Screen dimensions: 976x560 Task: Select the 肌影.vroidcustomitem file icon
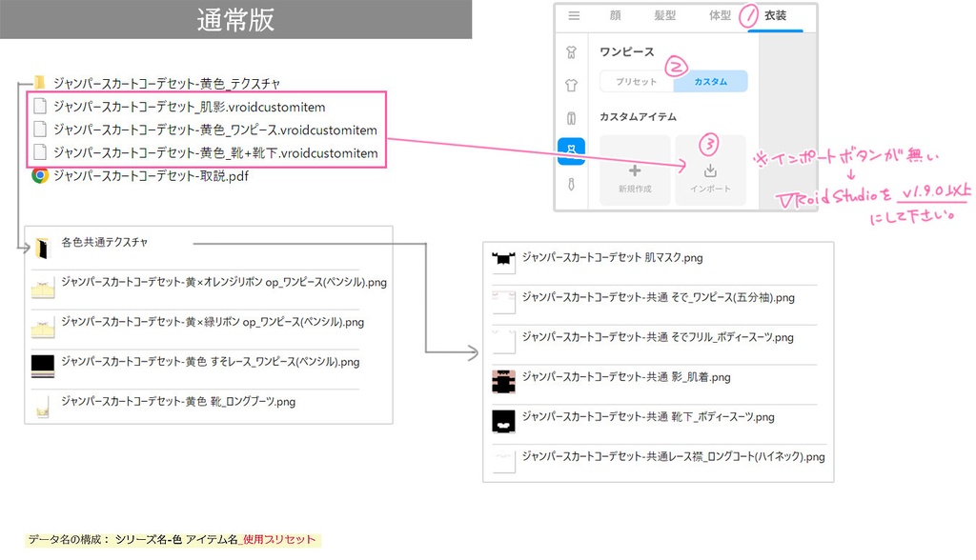[40, 107]
